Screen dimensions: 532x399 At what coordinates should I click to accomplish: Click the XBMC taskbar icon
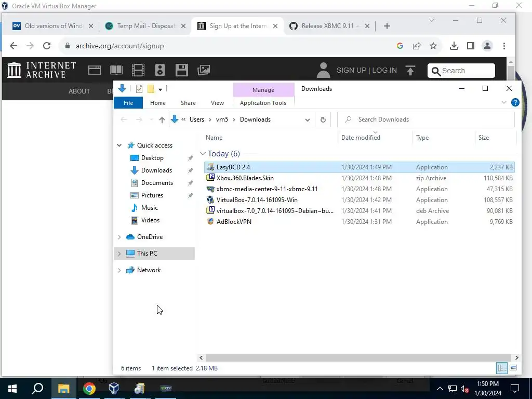point(166,388)
